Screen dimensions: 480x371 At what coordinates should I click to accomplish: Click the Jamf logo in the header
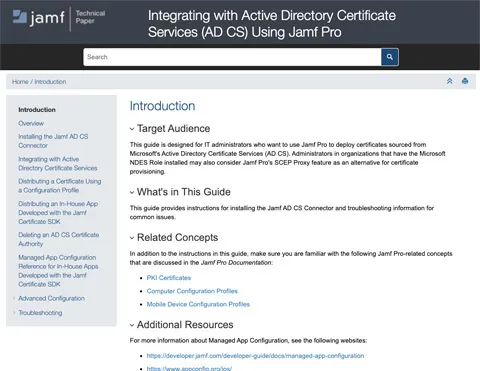pos(38,18)
